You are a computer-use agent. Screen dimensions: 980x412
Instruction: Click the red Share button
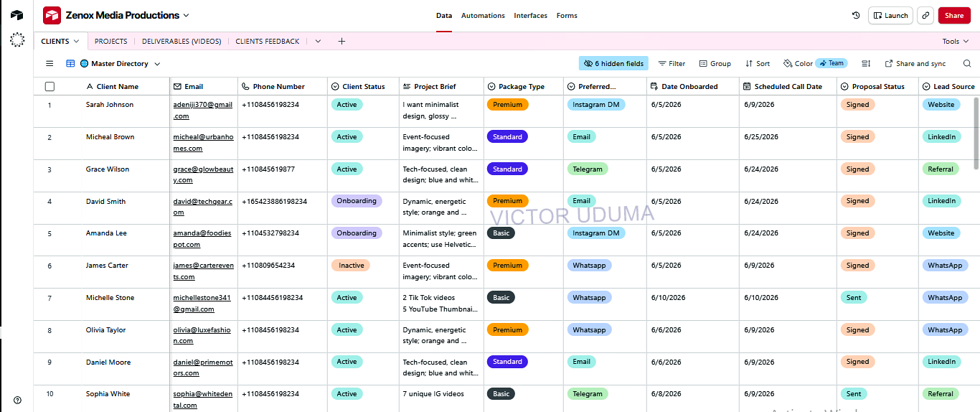point(954,15)
